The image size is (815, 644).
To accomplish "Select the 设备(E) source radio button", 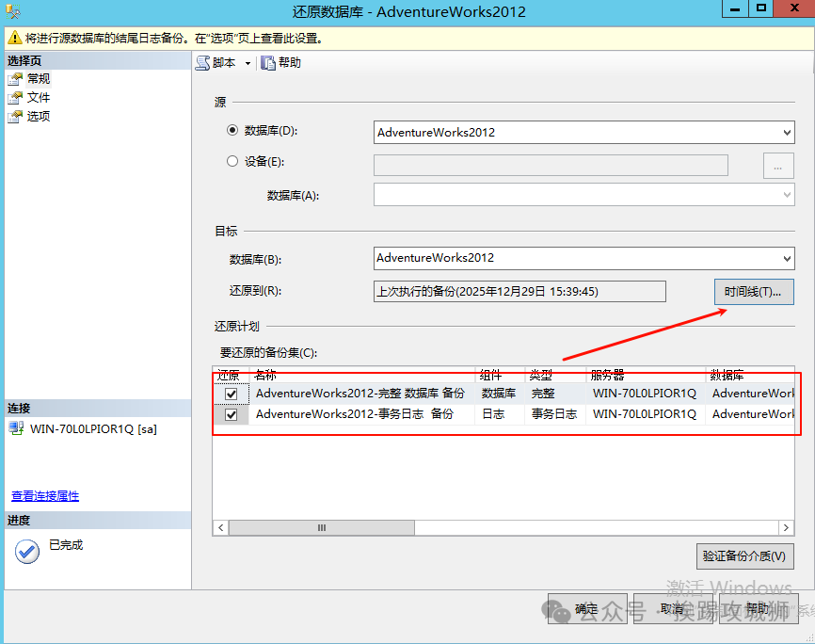I will click(x=232, y=161).
